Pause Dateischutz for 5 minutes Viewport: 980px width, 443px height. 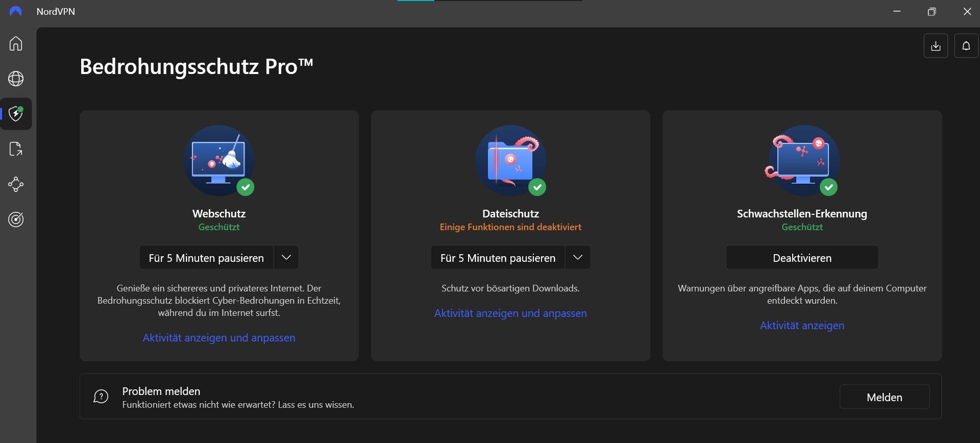tap(498, 258)
